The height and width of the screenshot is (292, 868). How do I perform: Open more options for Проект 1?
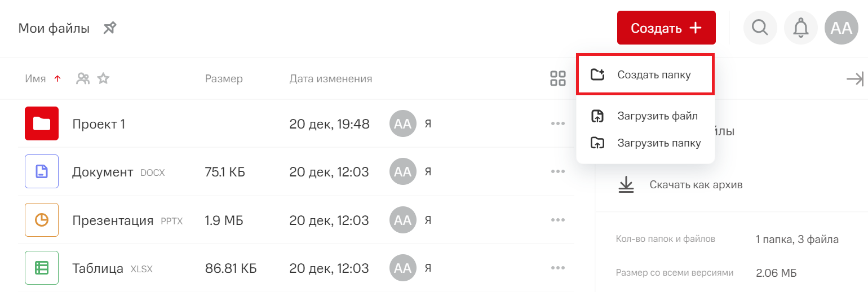pyautogui.click(x=558, y=123)
